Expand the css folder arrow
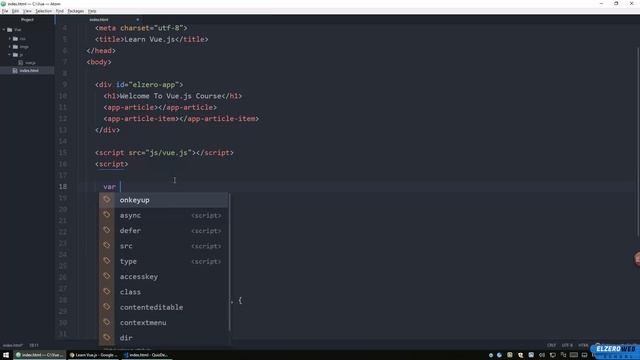The width and height of the screenshot is (640, 360). click(10, 39)
